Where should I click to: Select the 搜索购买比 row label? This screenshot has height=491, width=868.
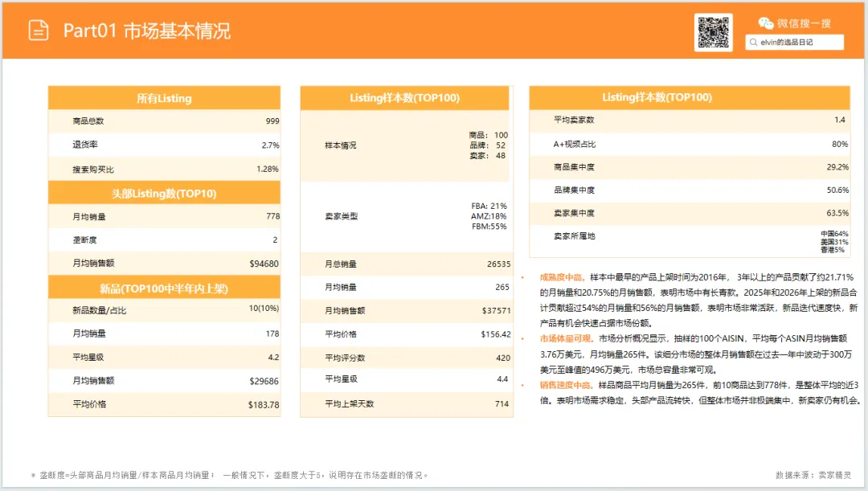point(93,170)
